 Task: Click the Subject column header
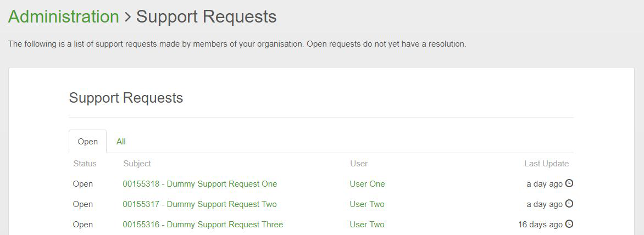coord(137,164)
